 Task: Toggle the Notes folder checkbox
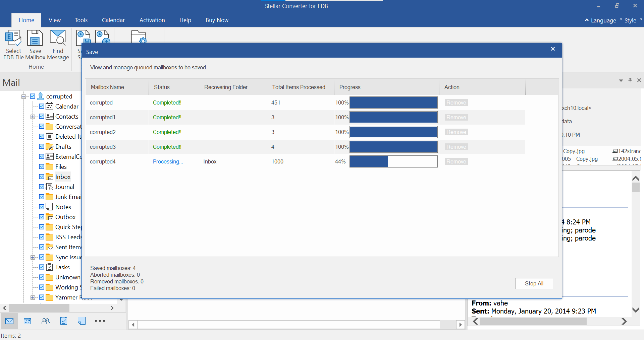coord(42,207)
